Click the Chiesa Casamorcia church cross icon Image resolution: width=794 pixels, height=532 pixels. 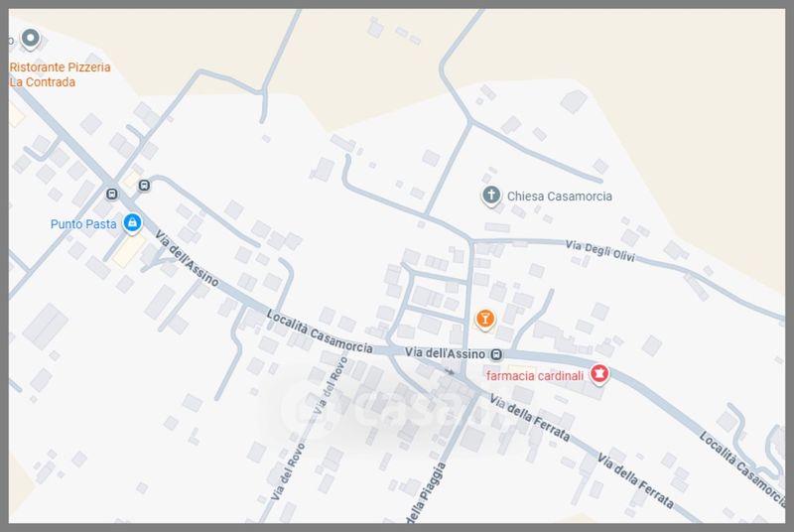coord(491,196)
